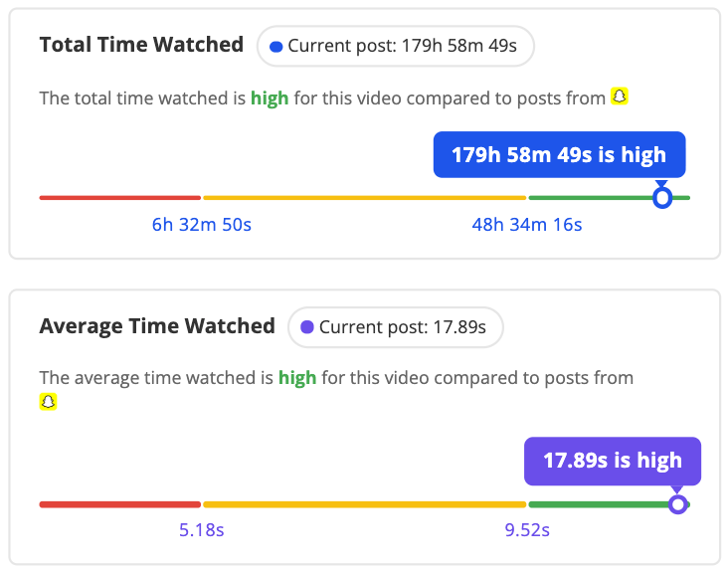Click the "5.18s" threshold label

click(202, 530)
